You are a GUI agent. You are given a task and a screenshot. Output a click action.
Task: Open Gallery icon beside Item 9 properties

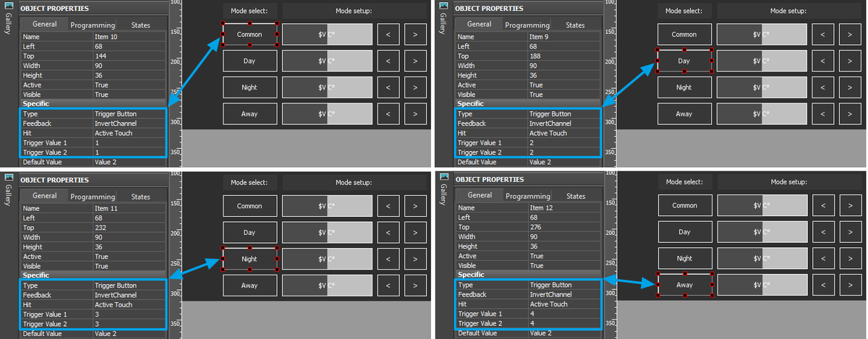(443, 8)
